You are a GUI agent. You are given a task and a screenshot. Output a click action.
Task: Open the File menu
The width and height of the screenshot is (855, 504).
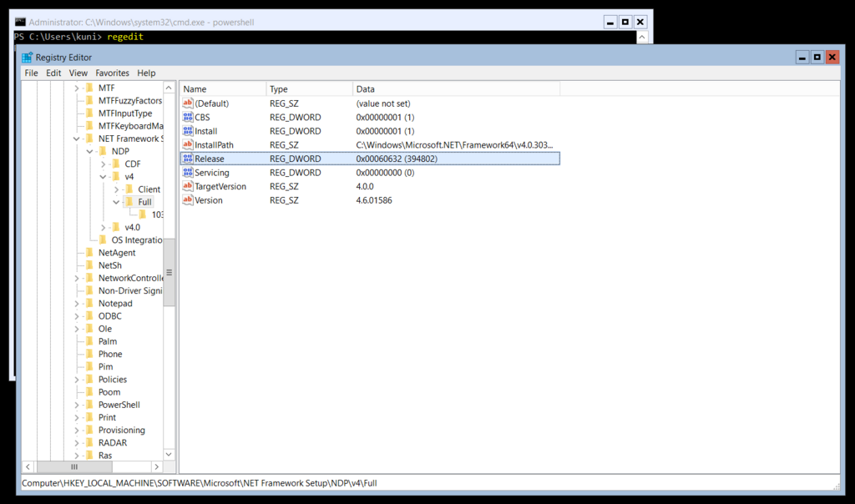pyautogui.click(x=31, y=73)
